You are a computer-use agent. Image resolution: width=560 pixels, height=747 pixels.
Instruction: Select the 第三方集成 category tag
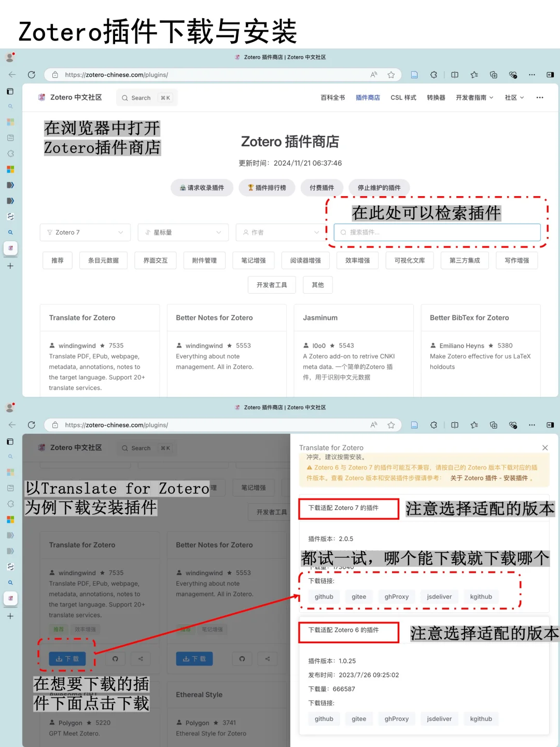pyautogui.click(x=465, y=260)
